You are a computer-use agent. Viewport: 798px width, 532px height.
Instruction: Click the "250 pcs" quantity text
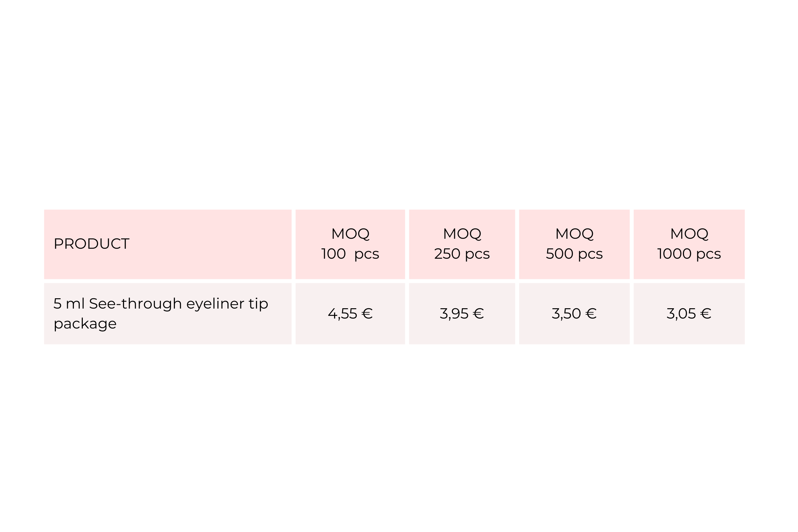tap(462, 254)
